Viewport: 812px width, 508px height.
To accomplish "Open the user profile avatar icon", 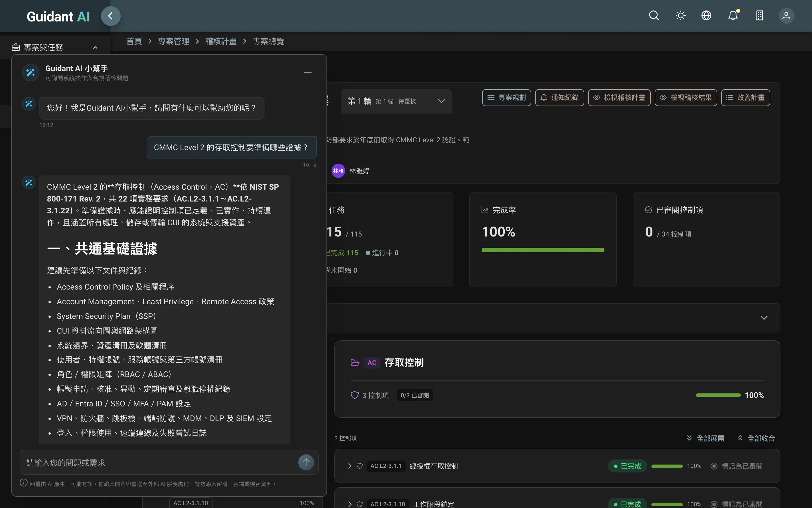I will 786,16.
